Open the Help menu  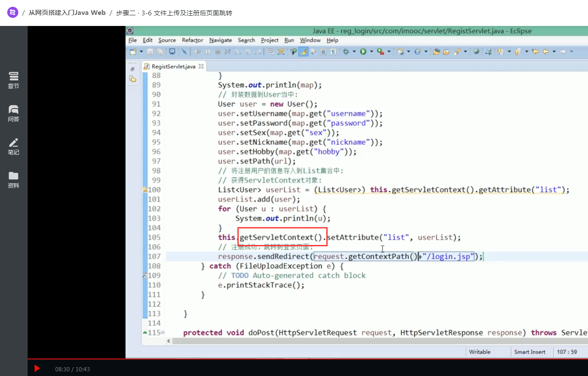point(333,40)
